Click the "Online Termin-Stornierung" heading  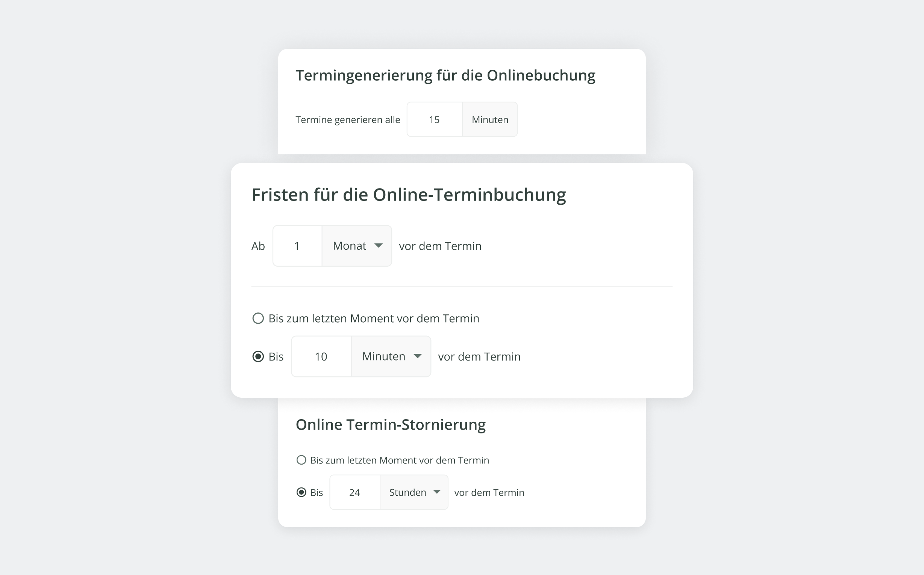(391, 424)
